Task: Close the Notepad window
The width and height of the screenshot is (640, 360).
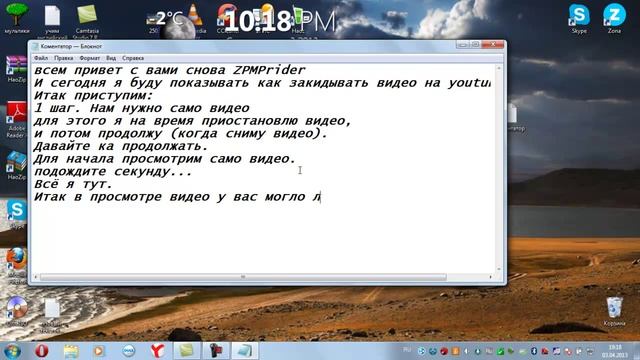Action: pyautogui.click(x=493, y=44)
